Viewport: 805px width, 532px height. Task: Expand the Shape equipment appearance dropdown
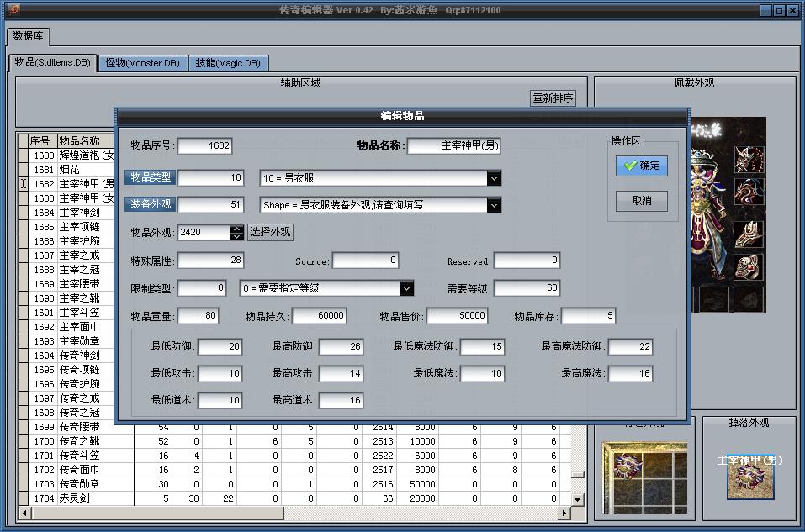coord(494,205)
